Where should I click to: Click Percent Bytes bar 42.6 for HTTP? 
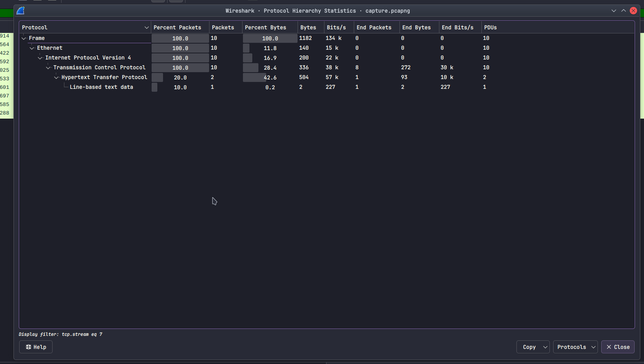click(x=270, y=77)
